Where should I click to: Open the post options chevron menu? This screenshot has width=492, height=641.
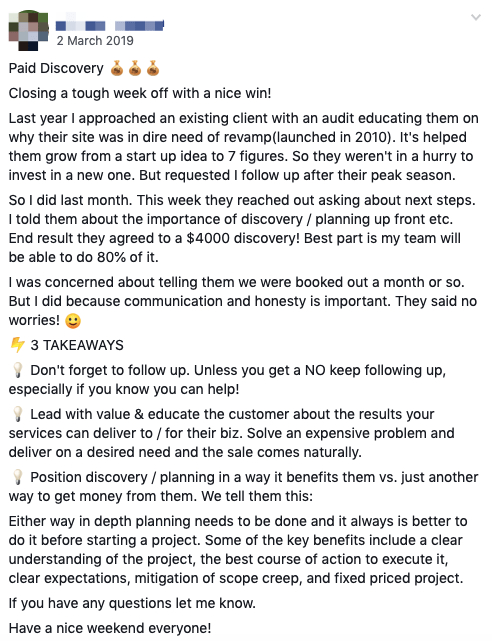(475, 18)
